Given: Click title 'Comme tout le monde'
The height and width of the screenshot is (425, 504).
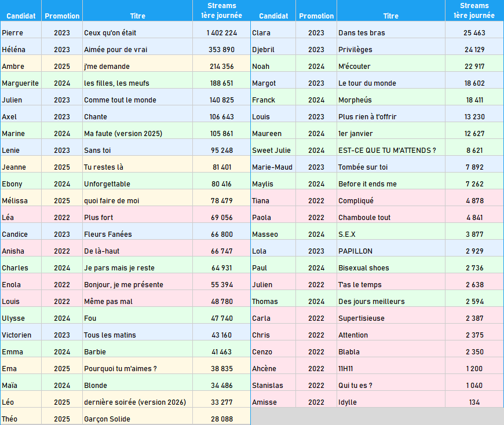Looking at the screenshot, I should pyautogui.click(x=137, y=97).
